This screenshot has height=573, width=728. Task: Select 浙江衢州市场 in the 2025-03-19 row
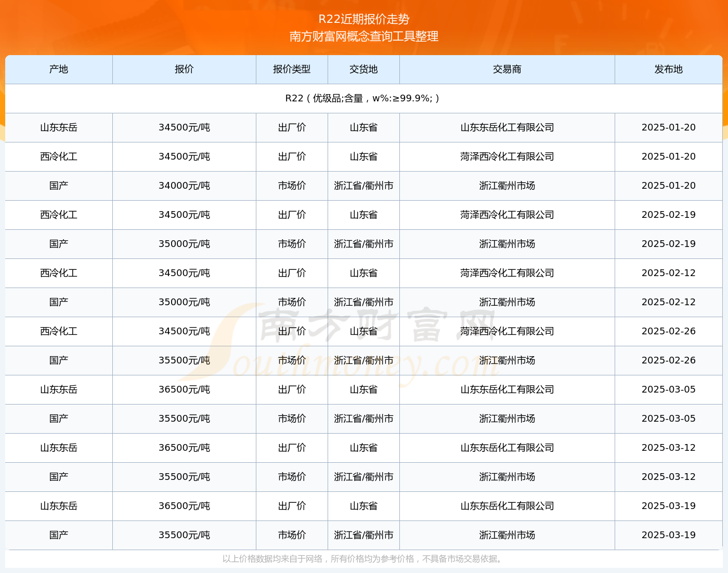tap(507, 535)
